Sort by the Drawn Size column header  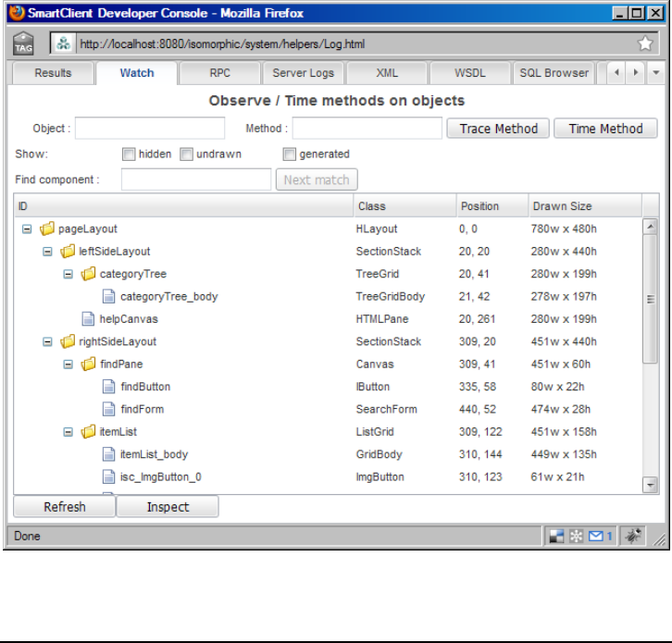585,206
